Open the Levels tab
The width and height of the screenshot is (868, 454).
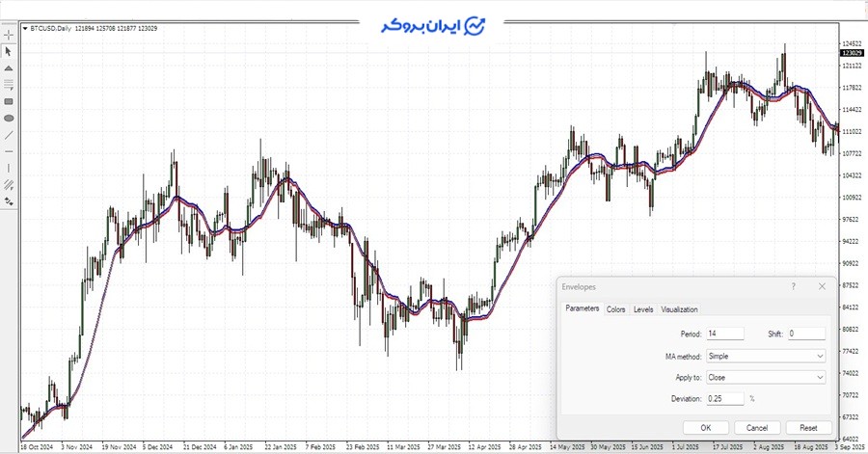643,309
